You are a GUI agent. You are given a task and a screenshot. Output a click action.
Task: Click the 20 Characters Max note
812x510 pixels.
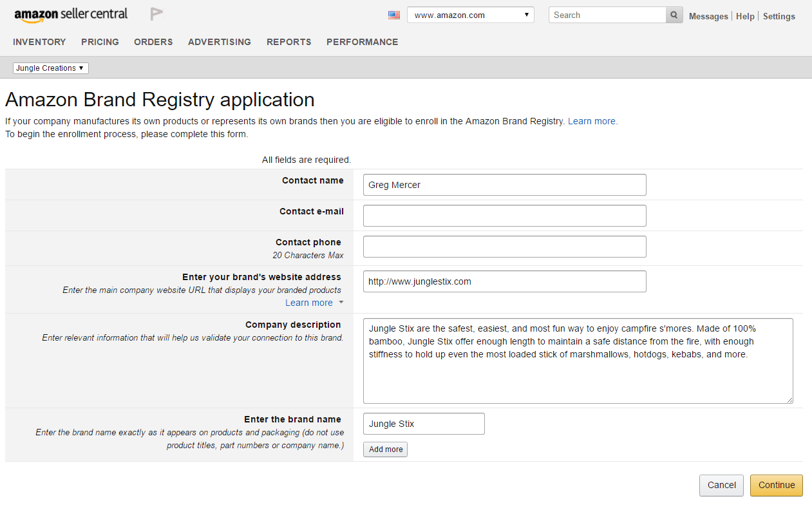[x=308, y=255]
